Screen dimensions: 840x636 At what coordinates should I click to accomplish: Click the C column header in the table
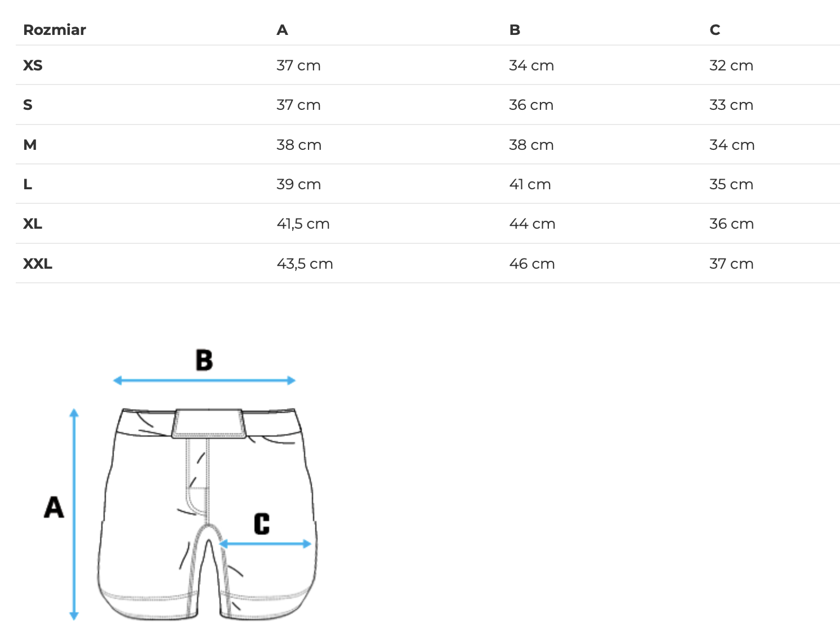714,30
